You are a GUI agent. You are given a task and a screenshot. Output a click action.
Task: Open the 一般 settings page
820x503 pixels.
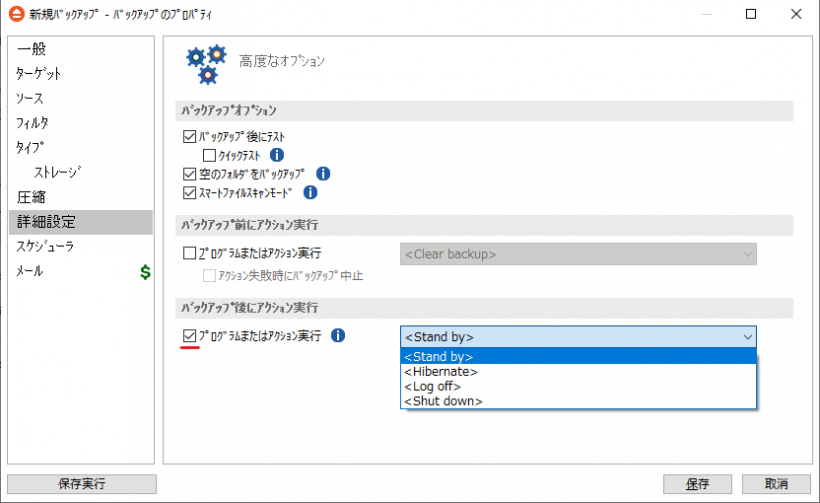(x=81, y=49)
